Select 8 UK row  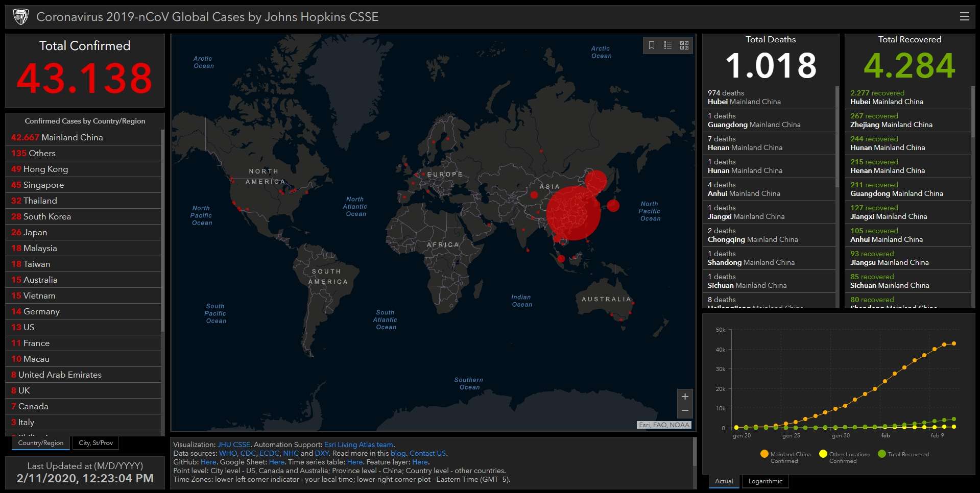point(83,390)
